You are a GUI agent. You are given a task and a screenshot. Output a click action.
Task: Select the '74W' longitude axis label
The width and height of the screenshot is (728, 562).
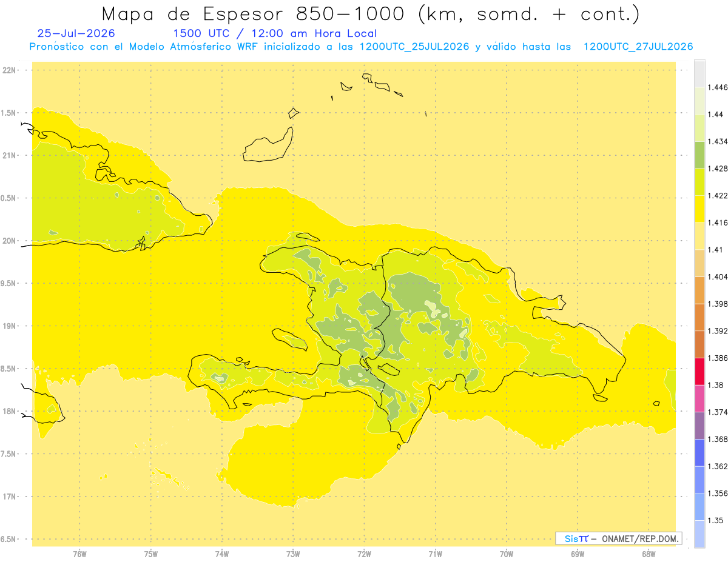(222, 554)
